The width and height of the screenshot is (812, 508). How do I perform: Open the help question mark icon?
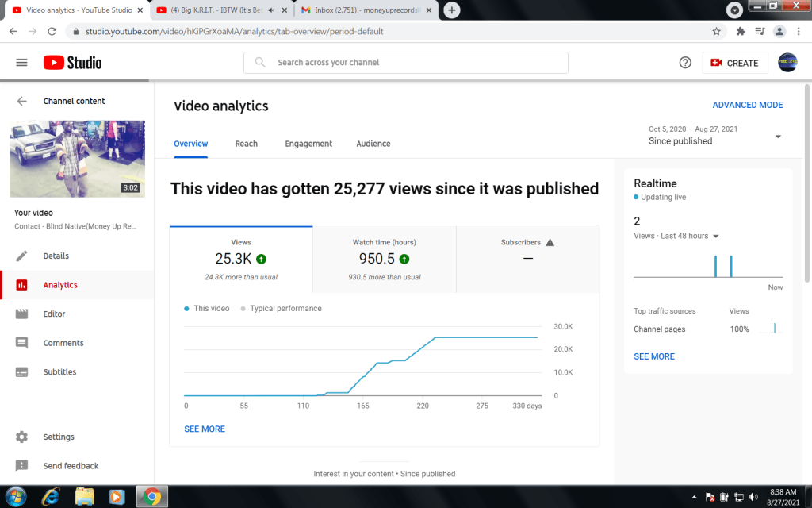click(685, 63)
